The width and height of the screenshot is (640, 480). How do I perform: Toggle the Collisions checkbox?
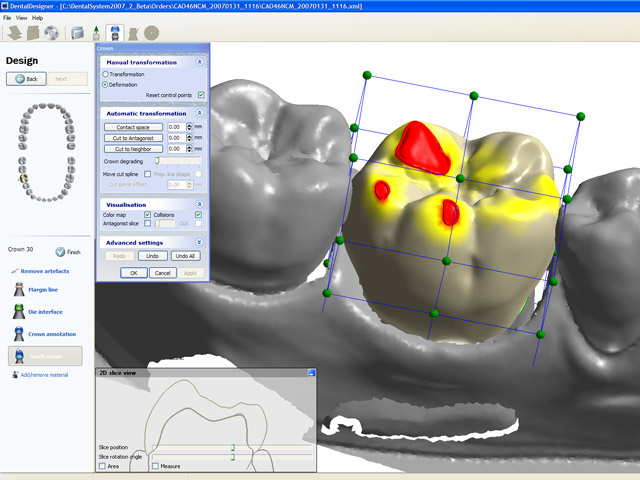198,214
